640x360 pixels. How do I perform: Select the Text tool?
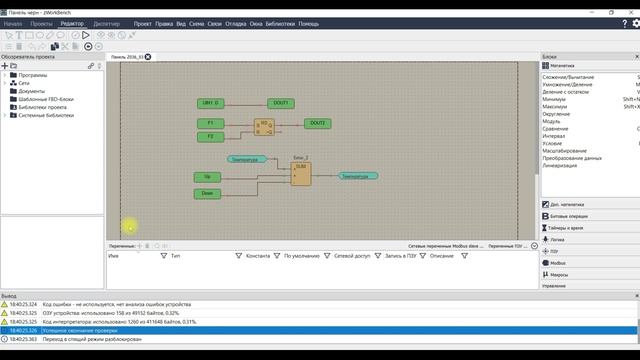[x=19, y=36]
